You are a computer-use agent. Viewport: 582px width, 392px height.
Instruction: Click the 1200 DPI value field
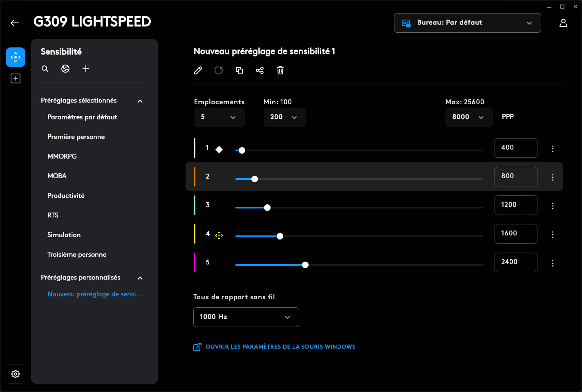[516, 205]
